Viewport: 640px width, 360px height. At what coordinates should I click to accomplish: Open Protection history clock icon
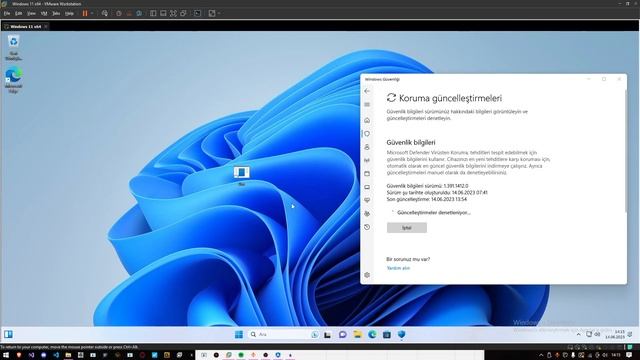(367, 227)
